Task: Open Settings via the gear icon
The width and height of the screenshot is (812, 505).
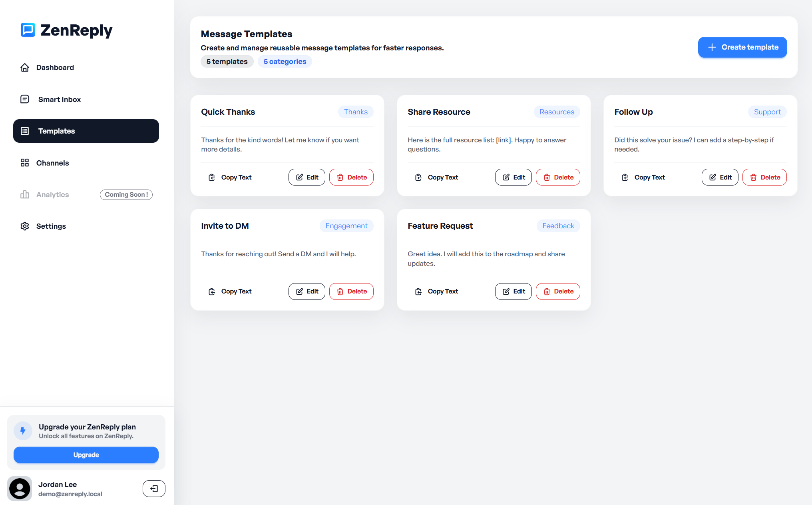Action: point(25,226)
